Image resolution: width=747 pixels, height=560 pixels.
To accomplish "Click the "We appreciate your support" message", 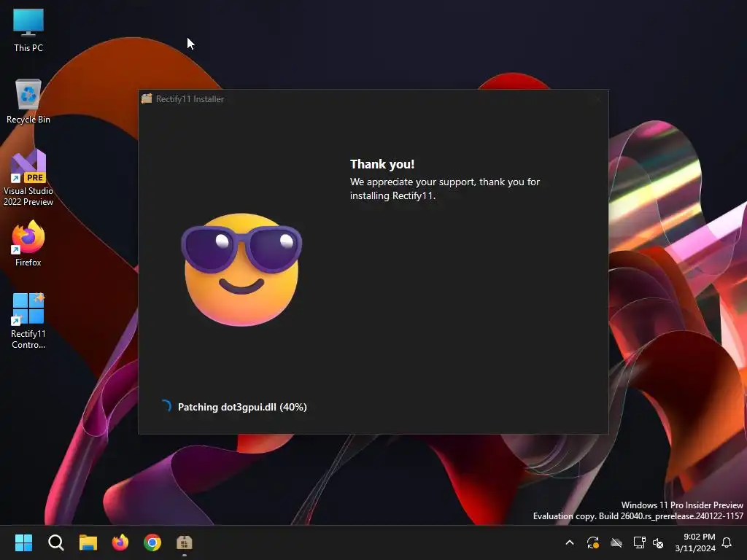I will tap(444, 189).
